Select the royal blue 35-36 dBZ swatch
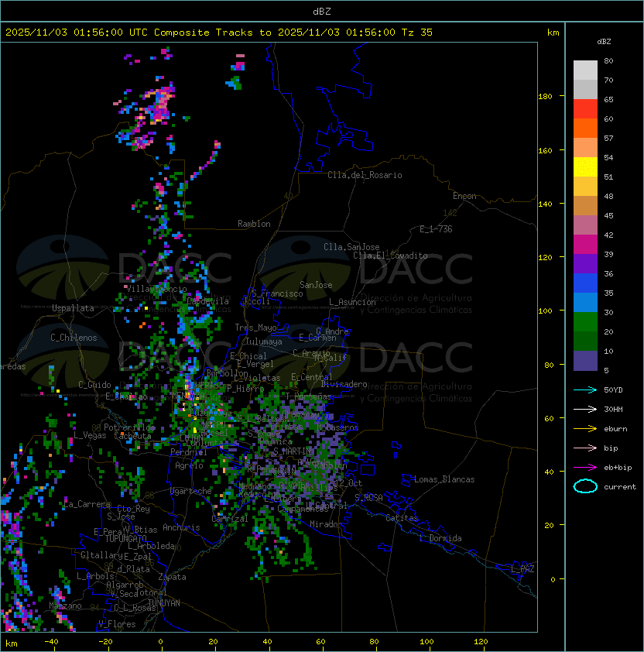 [585, 283]
